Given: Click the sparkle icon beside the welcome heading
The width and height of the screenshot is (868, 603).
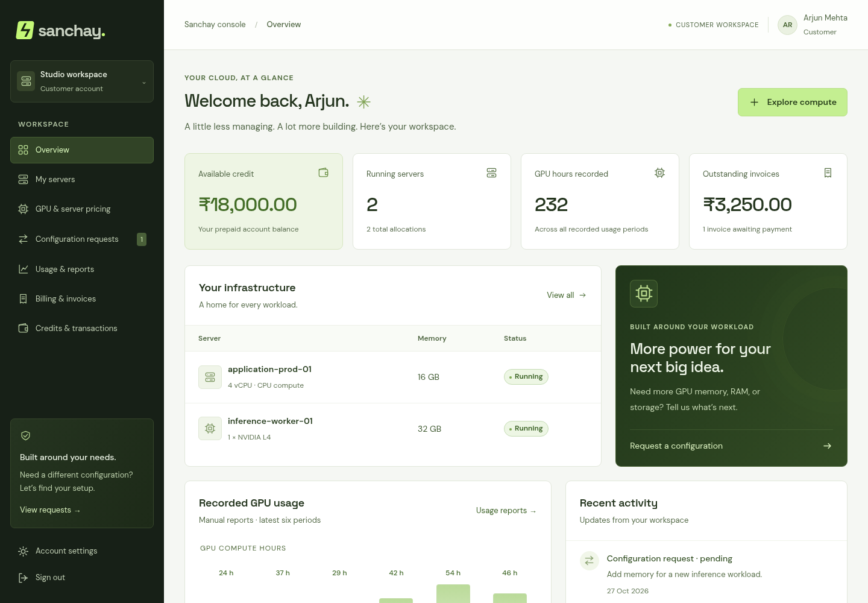Looking at the screenshot, I should 363,102.
